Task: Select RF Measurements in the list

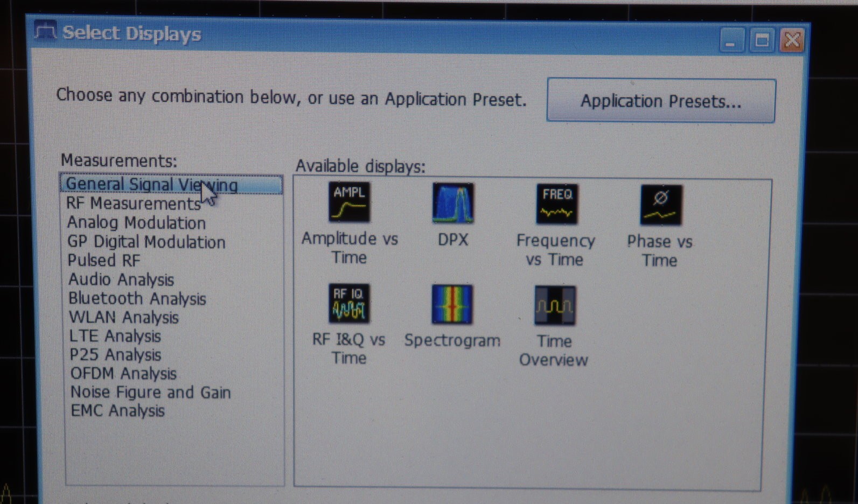Action: click(134, 204)
